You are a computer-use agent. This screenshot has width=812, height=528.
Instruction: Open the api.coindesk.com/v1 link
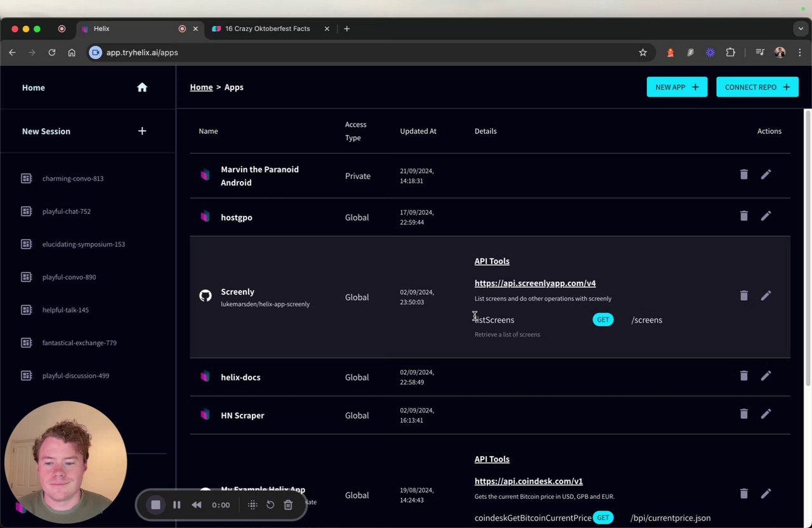coord(528,481)
